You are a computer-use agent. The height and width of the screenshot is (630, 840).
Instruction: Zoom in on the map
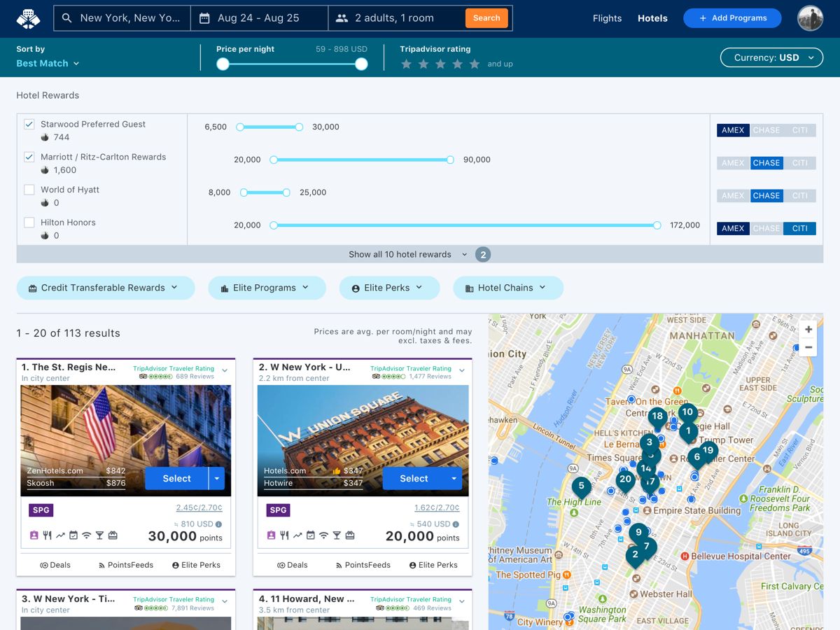tap(808, 329)
